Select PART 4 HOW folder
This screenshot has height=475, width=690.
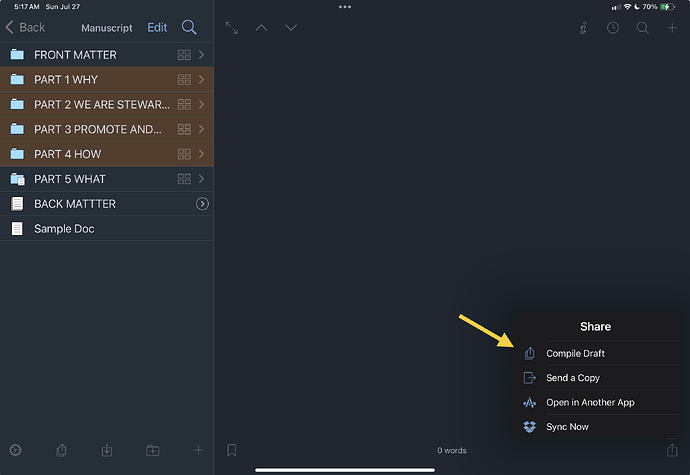coord(107,154)
